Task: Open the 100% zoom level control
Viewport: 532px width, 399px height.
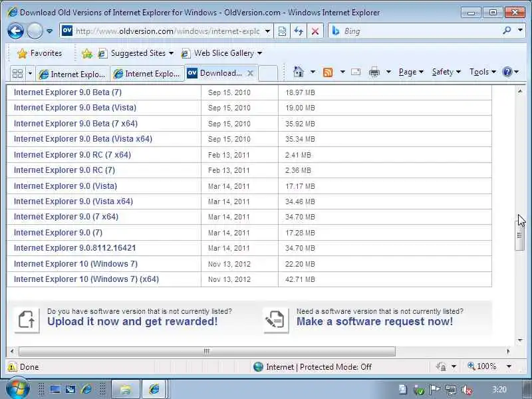Action: [489, 366]
